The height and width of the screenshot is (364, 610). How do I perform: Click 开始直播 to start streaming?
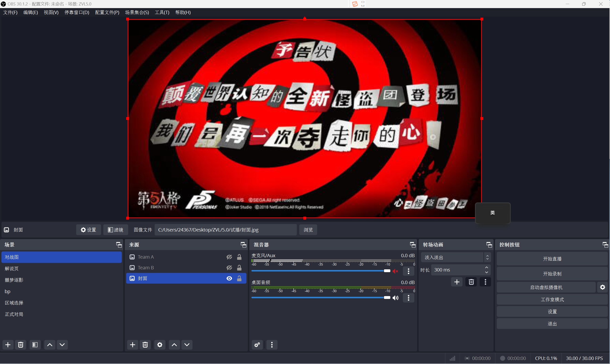click(x=552, y=259)
